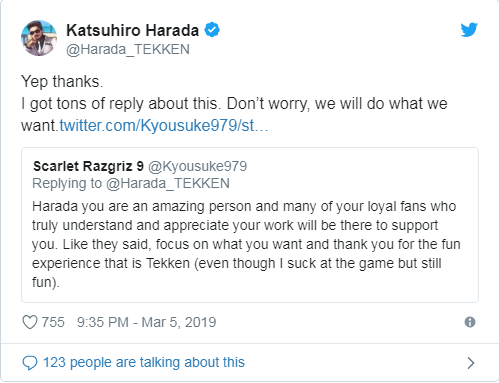Click '123 people are talking about this'

pos(144,362)
